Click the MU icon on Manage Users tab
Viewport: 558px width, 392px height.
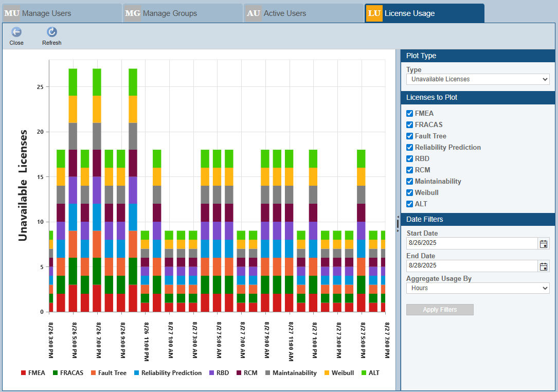coord(12,13)
